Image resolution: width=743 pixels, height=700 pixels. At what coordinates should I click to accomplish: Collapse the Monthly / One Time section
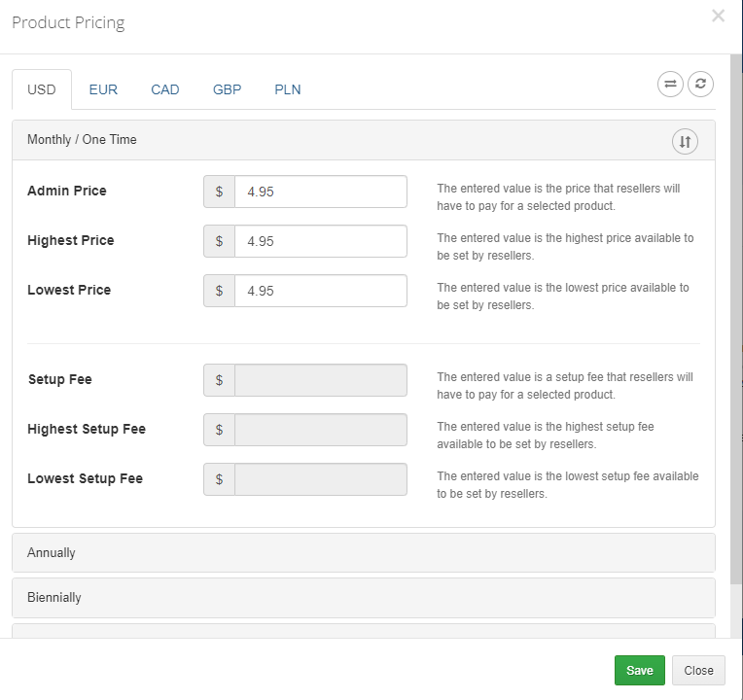pyautogui.click(x=364, y=140)
